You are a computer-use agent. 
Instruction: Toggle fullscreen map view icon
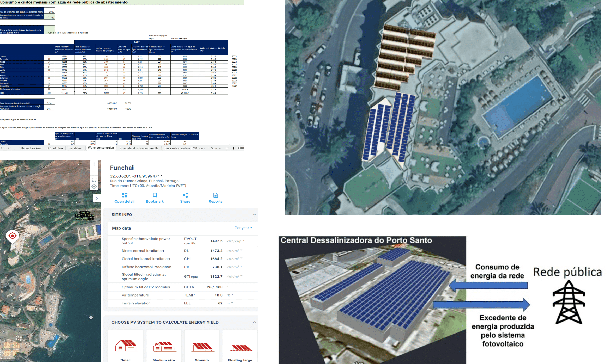(94, 180)
